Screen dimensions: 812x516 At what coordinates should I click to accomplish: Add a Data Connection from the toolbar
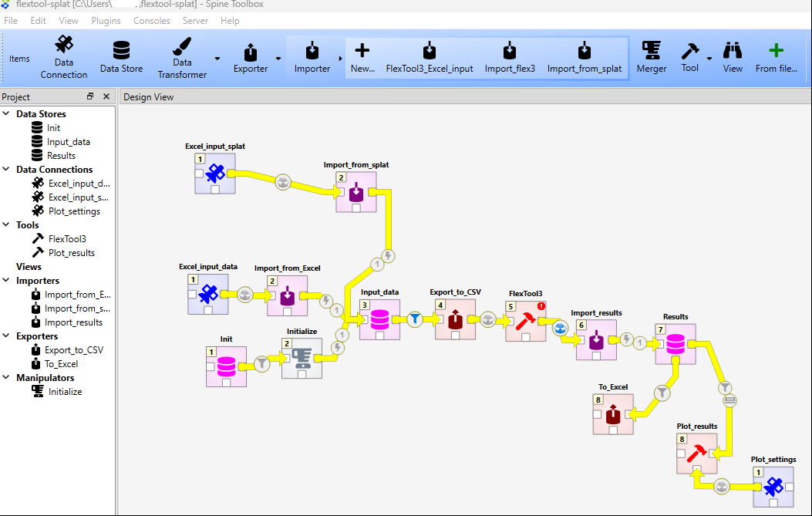pos(63,56)
